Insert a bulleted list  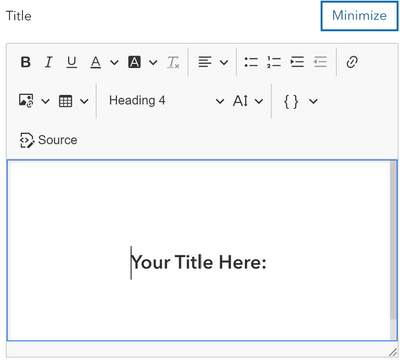click(251, 62)
